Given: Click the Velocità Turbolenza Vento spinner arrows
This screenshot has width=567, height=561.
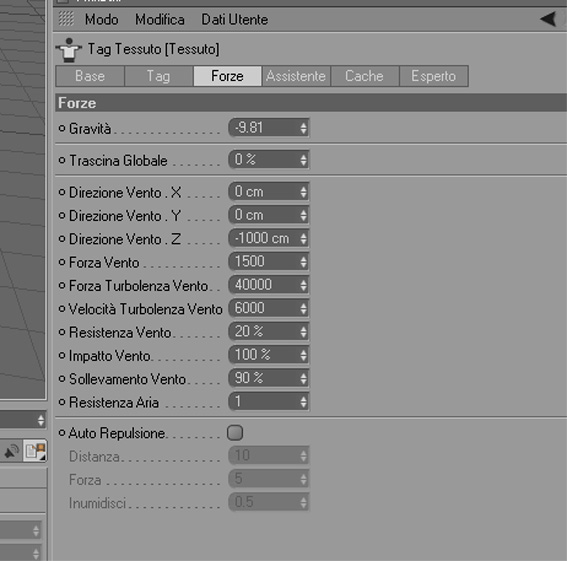Looking at the screenshot, I should pos(303,308).
